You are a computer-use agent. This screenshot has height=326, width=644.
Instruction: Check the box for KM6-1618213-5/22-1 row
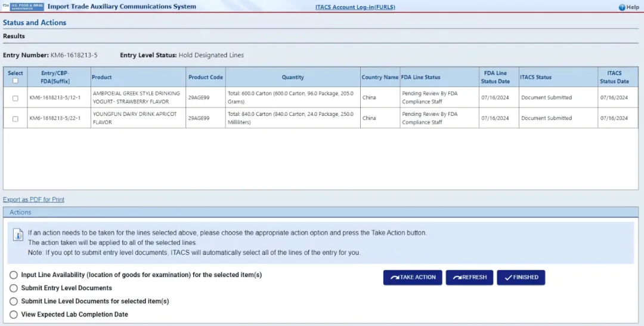coord(16,118)
